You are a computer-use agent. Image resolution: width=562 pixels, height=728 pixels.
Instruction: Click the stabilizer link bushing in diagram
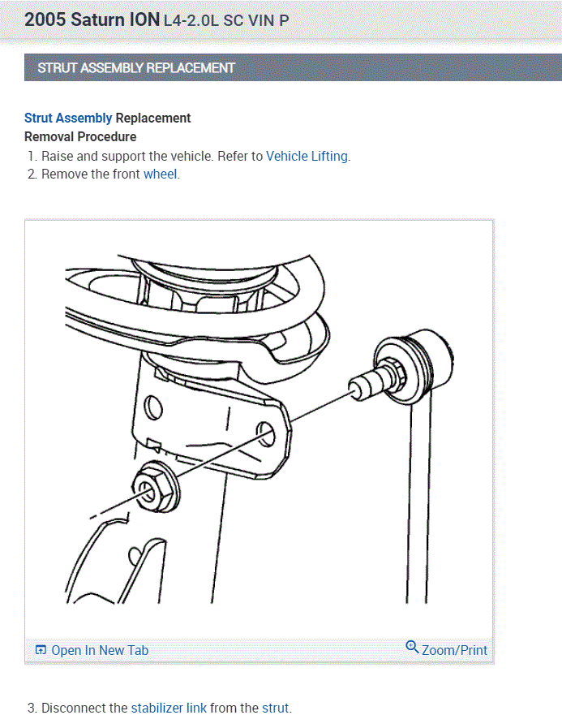(413, 366)
